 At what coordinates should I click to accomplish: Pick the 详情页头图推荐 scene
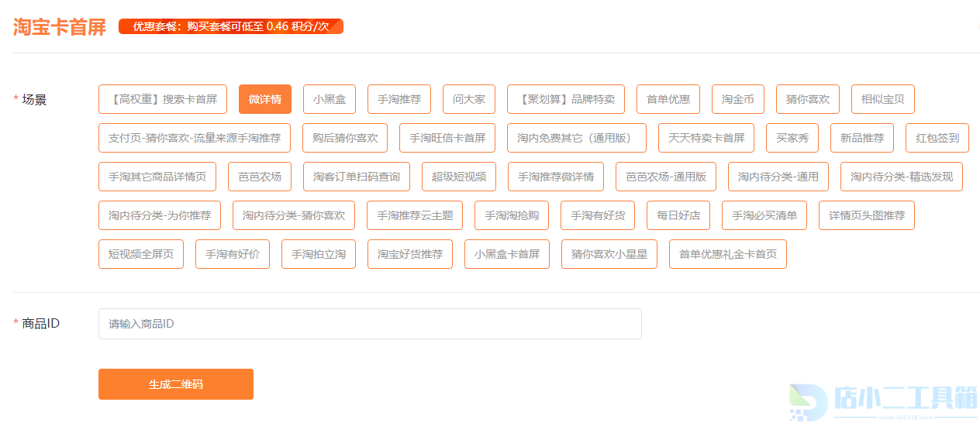(x=867, y=215)
